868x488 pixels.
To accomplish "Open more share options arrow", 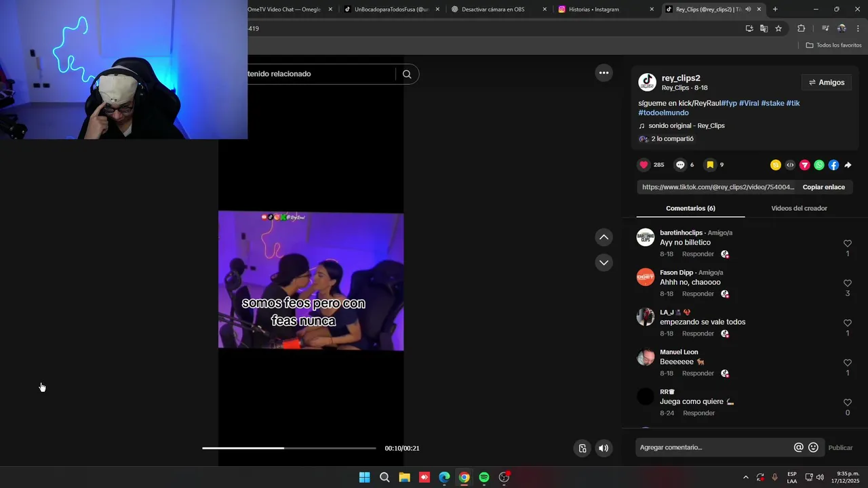I will [848, 165].
